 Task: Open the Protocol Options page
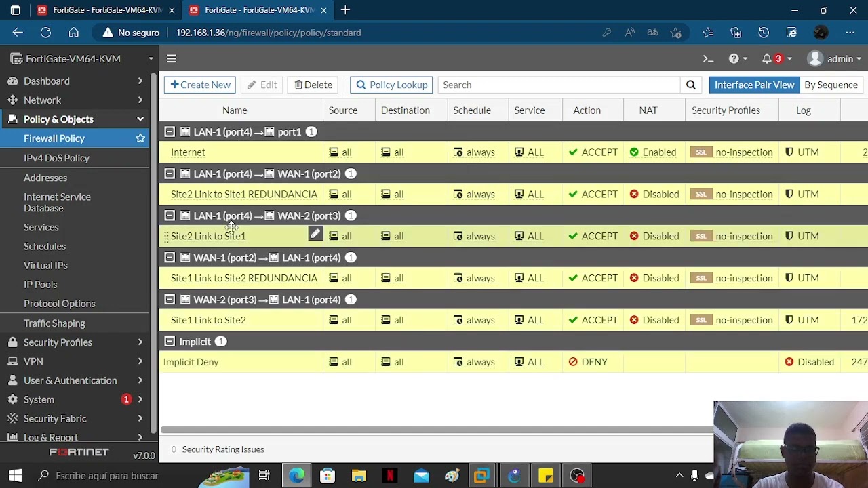(60, 304)
